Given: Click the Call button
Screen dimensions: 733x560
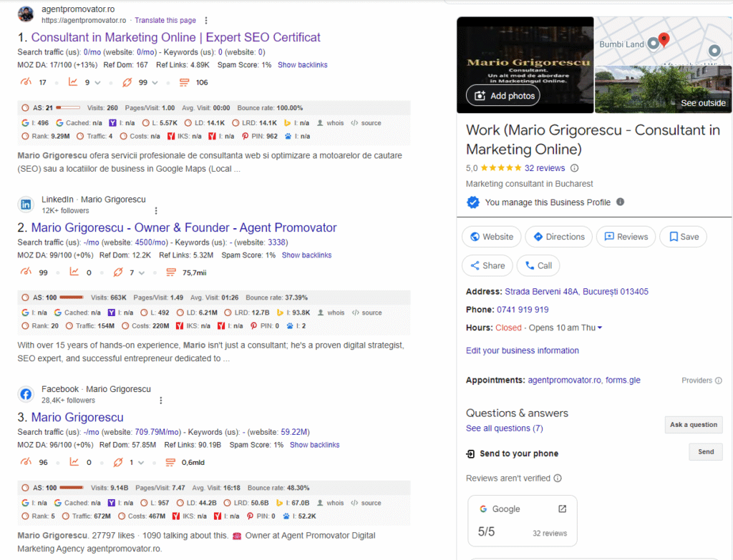Looking at the screenshot, I should tap(538, 266).
